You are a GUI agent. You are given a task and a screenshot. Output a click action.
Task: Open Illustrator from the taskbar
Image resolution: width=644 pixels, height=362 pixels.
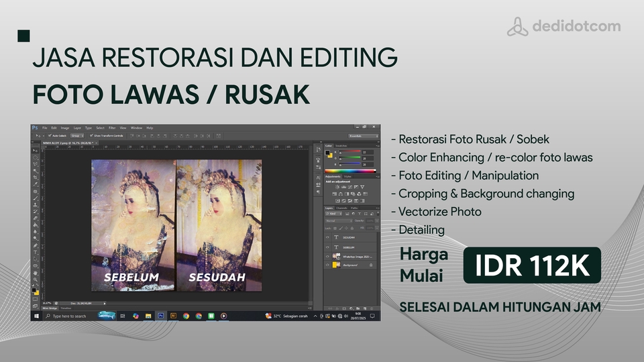point(173,316)
